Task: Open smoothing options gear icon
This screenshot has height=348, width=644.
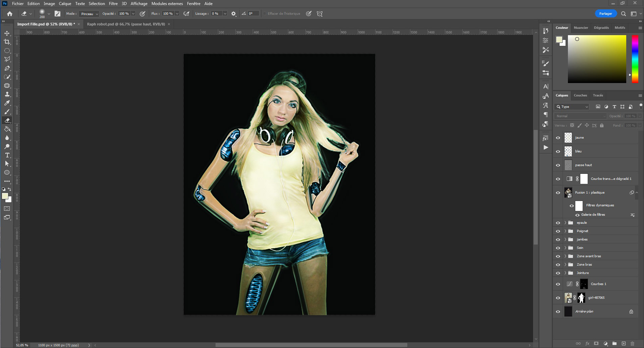Action: coord(233,14)
